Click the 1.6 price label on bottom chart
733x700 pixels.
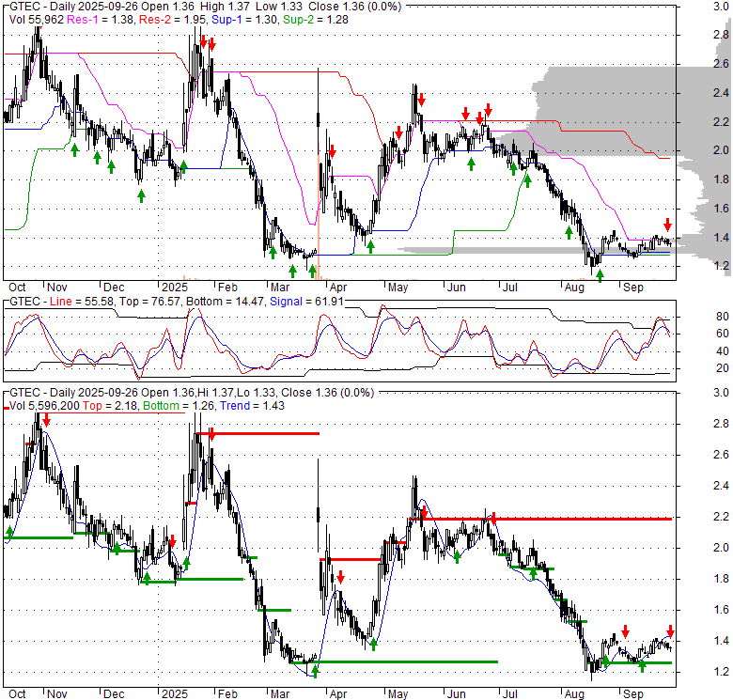pyautogui.click(x=721, y=610)
